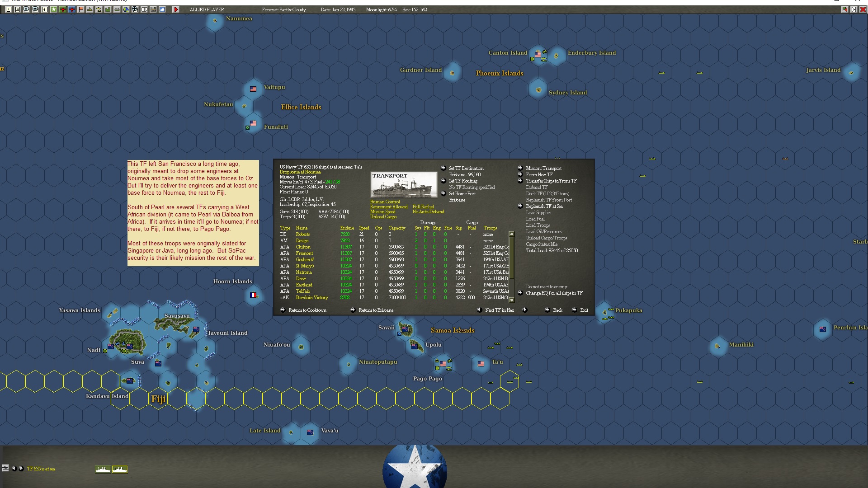
Task: Toggle Human Control setting
Action: [x=385, y=202]
